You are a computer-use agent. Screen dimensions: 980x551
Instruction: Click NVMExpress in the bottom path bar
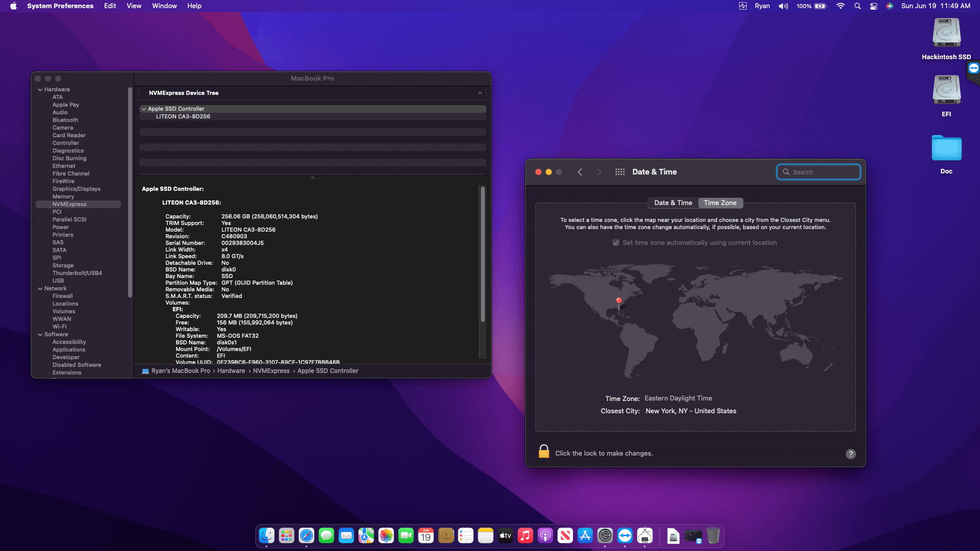271,371
